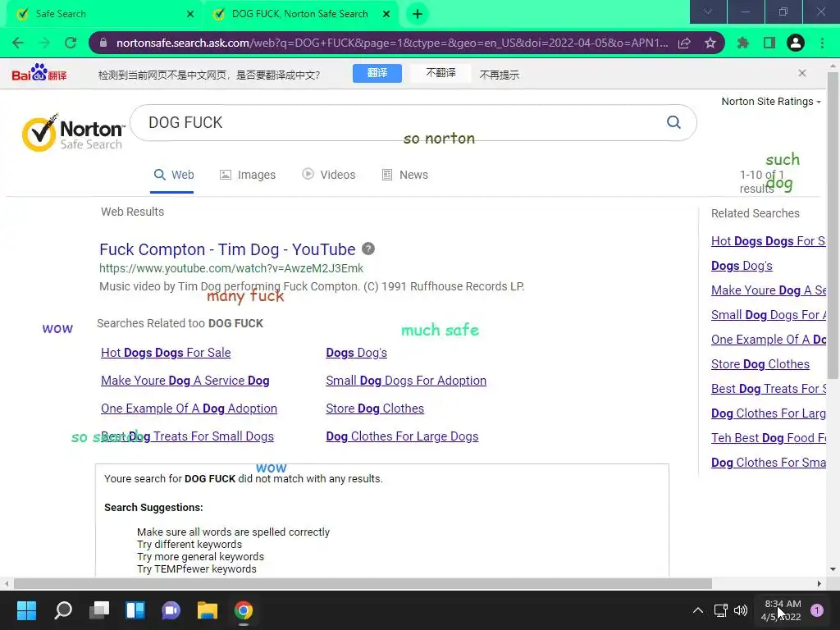Open One Example Of A Dog Adoption link

coord(189,409)
